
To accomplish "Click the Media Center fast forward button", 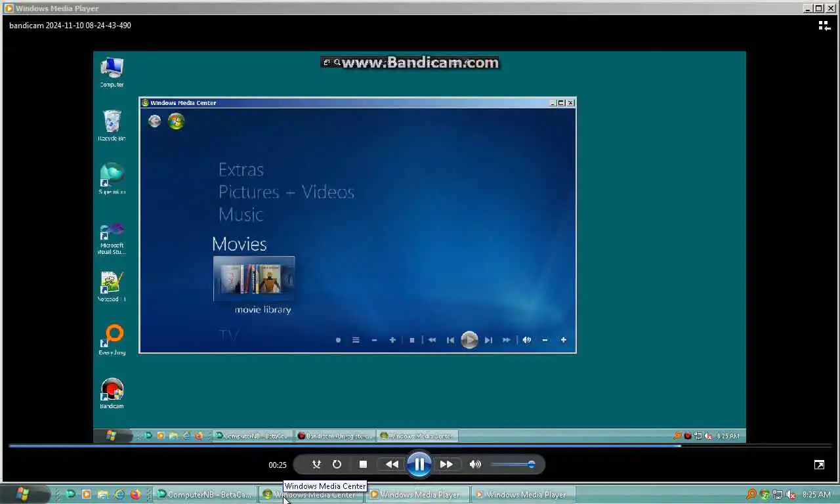I will [x=507, y=340].
